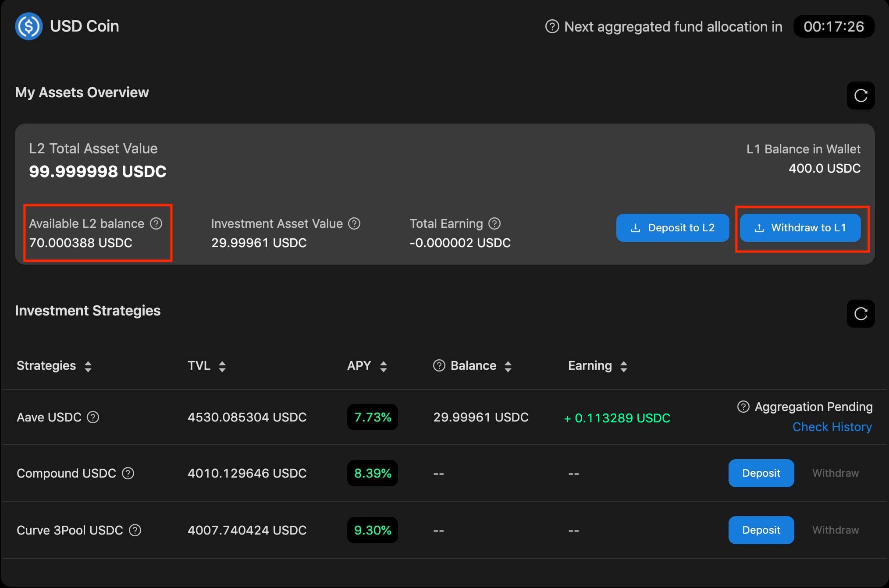Click Deposit to L2 button
889x588 pixels.
[672, 228]
